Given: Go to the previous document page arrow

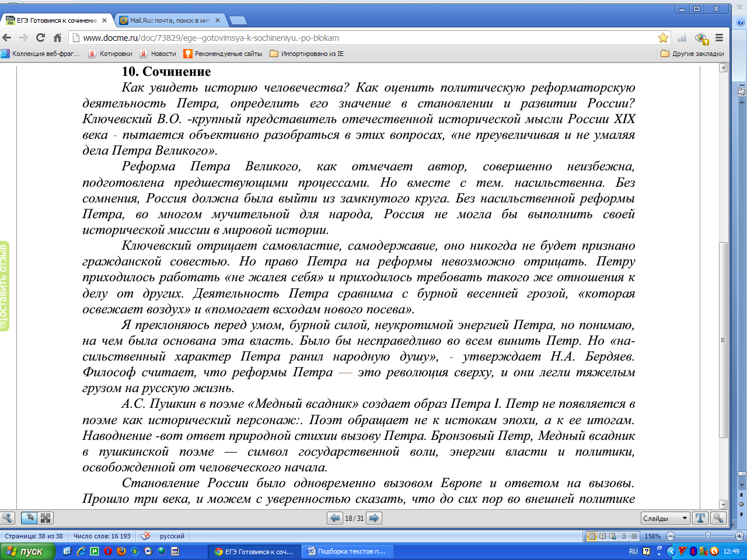Looking at the screenshot, I should [x=335, y=518].
